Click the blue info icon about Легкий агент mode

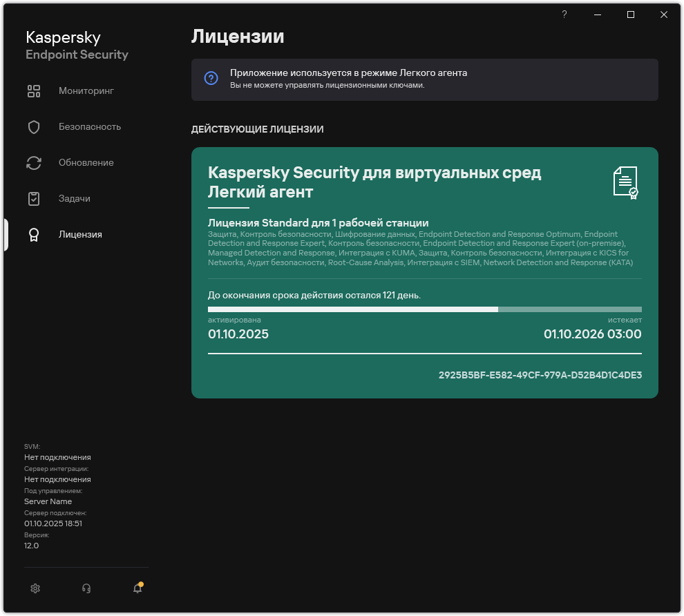click(x=211, y=78)
